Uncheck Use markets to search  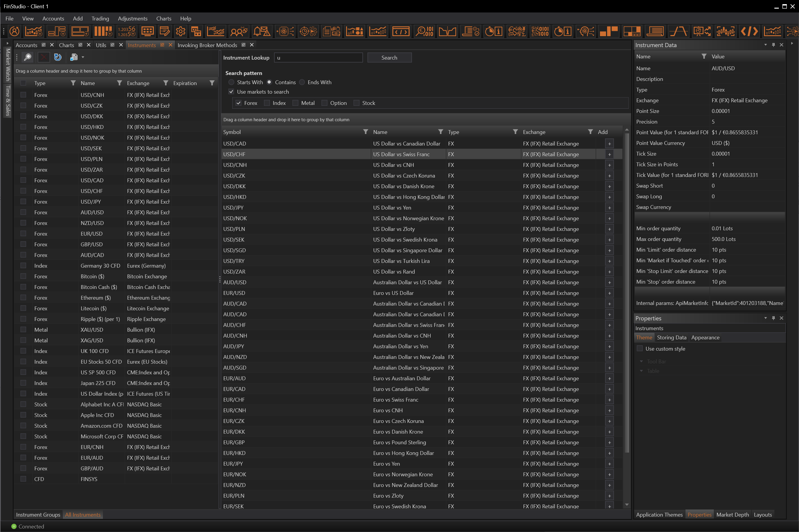pyautogui.click(x=232, y=92)
